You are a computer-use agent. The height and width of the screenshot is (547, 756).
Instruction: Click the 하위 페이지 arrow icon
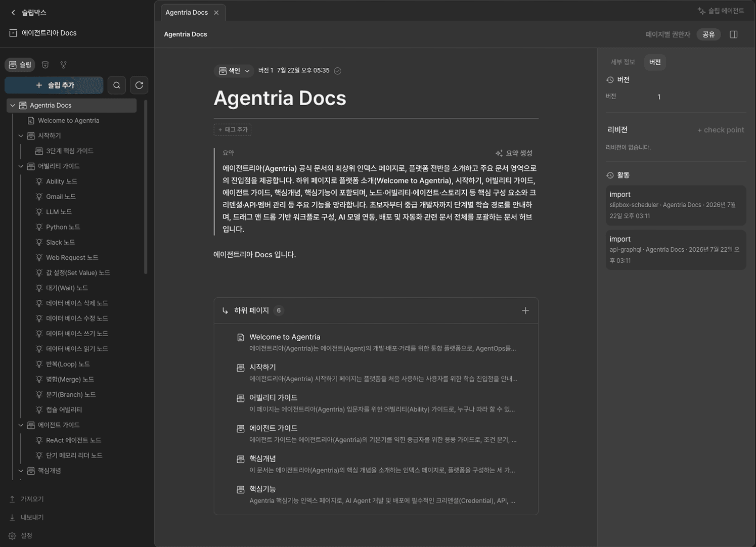(x=225, y=310)
